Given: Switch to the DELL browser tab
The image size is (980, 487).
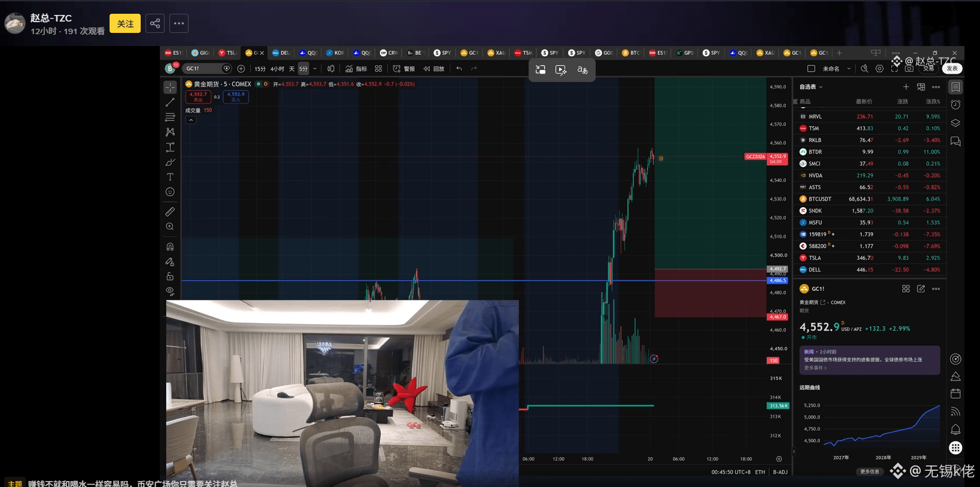Looking at the screenshot, I should tap(281, 53).
